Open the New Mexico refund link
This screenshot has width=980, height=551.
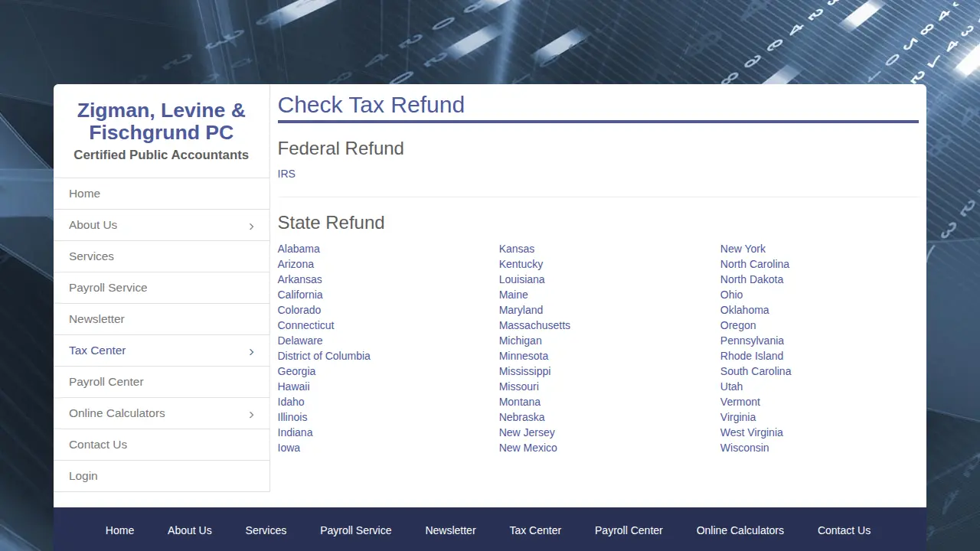point(528,448)
